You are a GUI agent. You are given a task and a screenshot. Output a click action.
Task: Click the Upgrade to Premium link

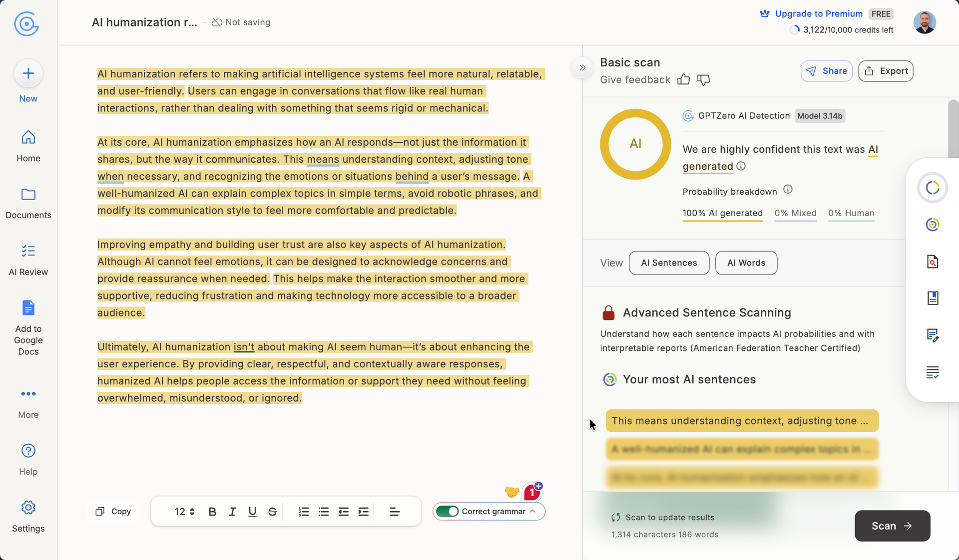coord(818,14)
